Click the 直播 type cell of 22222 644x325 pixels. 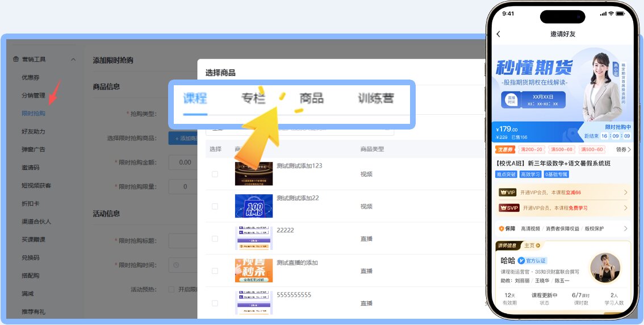pos(366,239)
